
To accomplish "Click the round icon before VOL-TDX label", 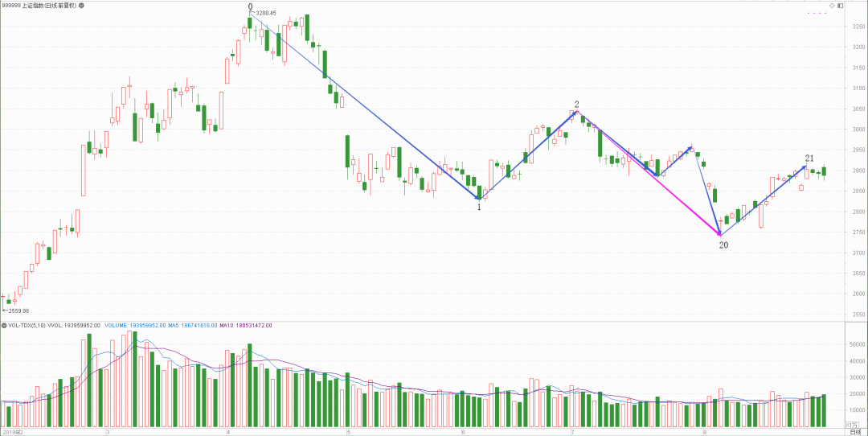I will coord(4,325).
